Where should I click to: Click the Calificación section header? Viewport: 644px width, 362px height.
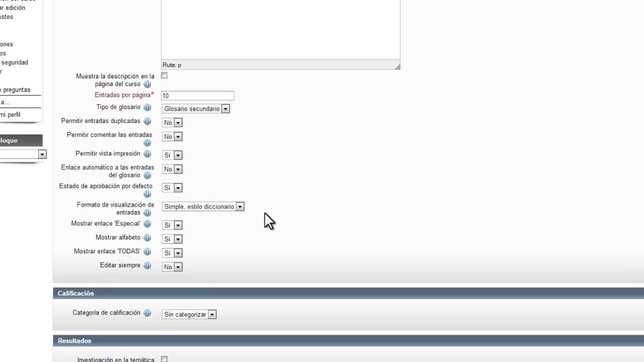348,293
